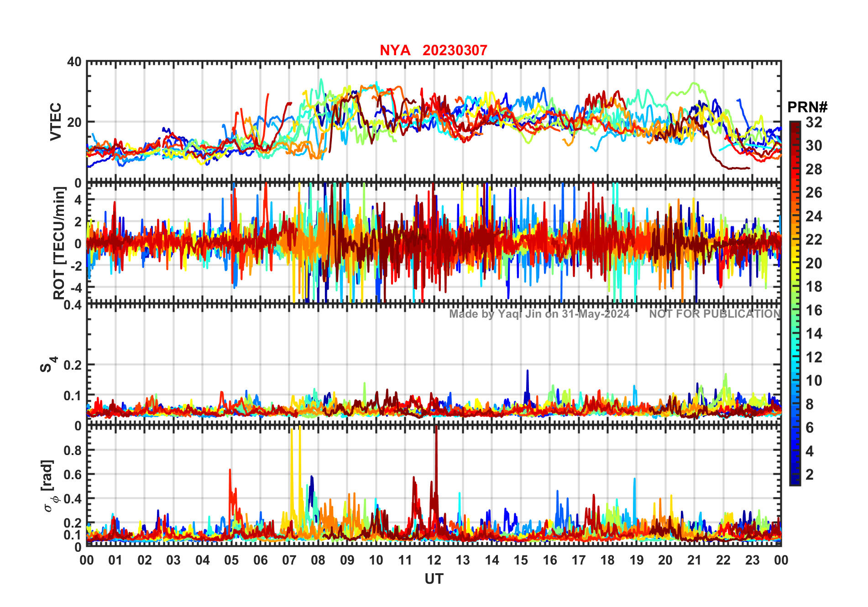This screenshot has height=607, width=868.
Task: Select colorbar tick label 30
Action: [x=814, y=146]
